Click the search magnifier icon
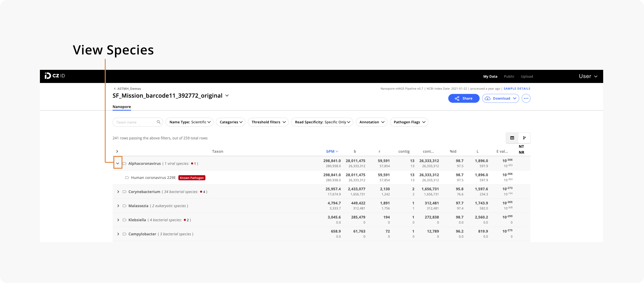 point(159,122)
